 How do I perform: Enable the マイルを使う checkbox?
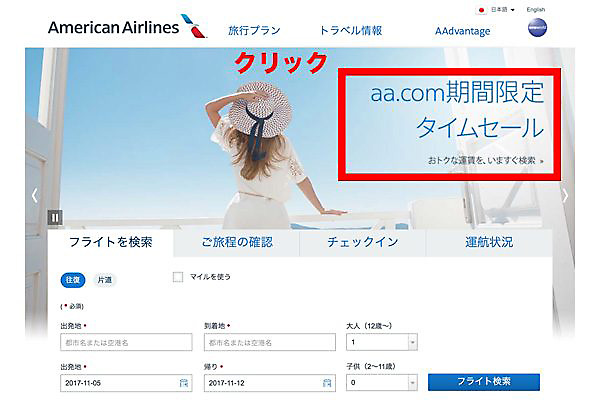pyautogui.click(x=178, y=277)
